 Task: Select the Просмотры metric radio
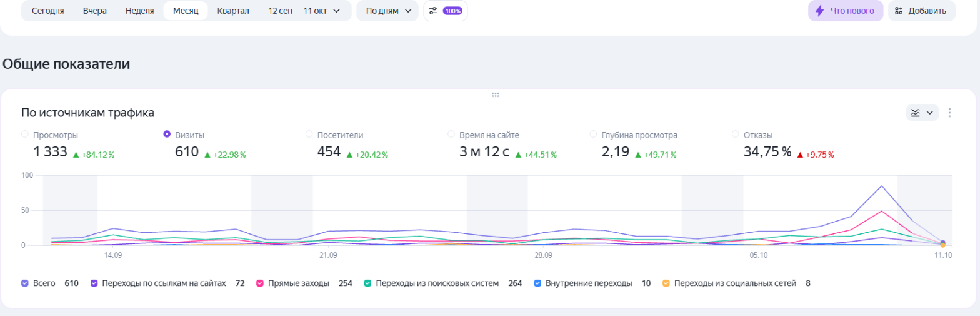[25, 134]
